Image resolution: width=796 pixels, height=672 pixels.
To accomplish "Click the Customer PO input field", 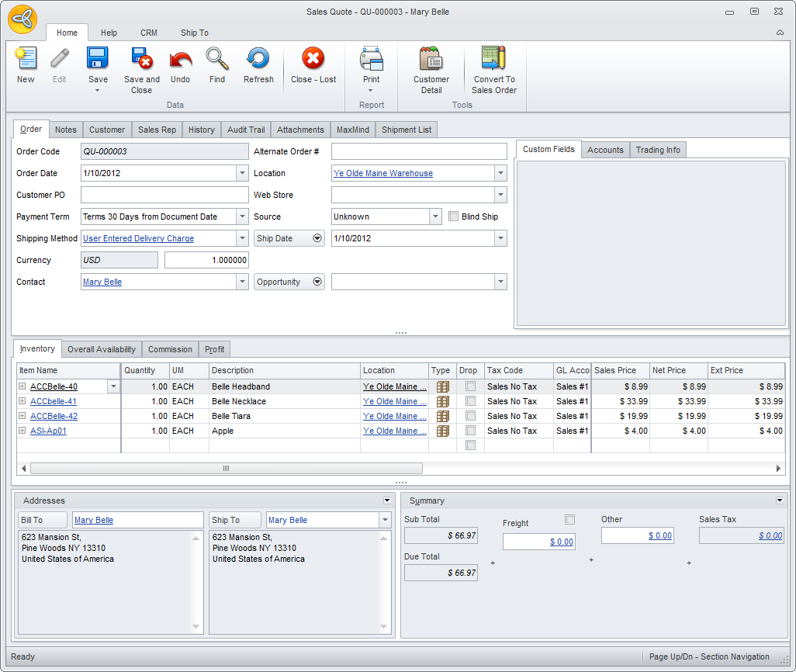I will click(164, 196).
